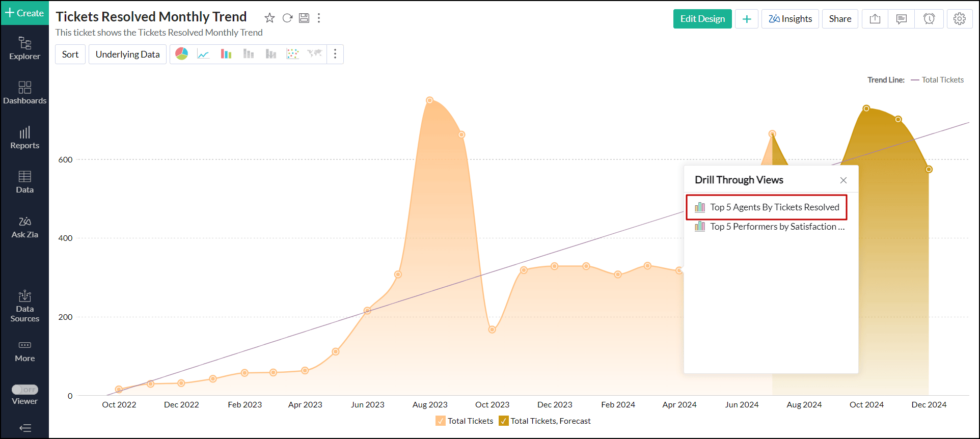The width and height of the screenshot is (980, 439).
Task: Expand the More section in the sidebar
Action: pos(24,351)
